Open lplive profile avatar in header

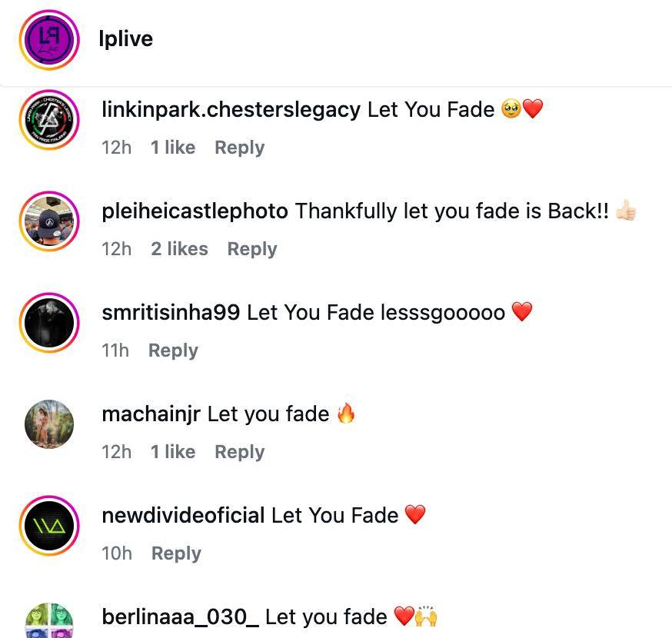pos(49,39)
